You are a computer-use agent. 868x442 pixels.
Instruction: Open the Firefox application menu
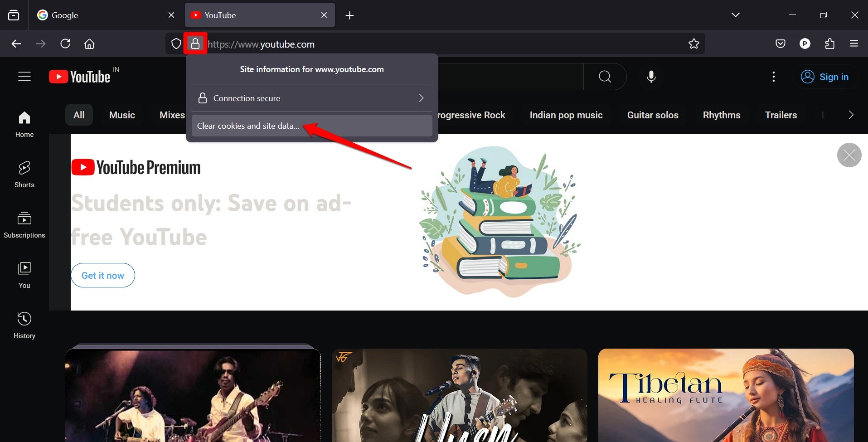[854, 44]
